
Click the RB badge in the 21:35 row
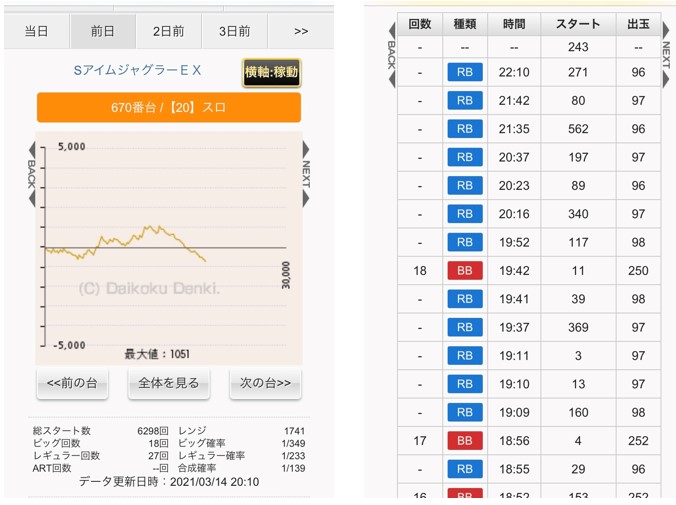pos(465,129)
